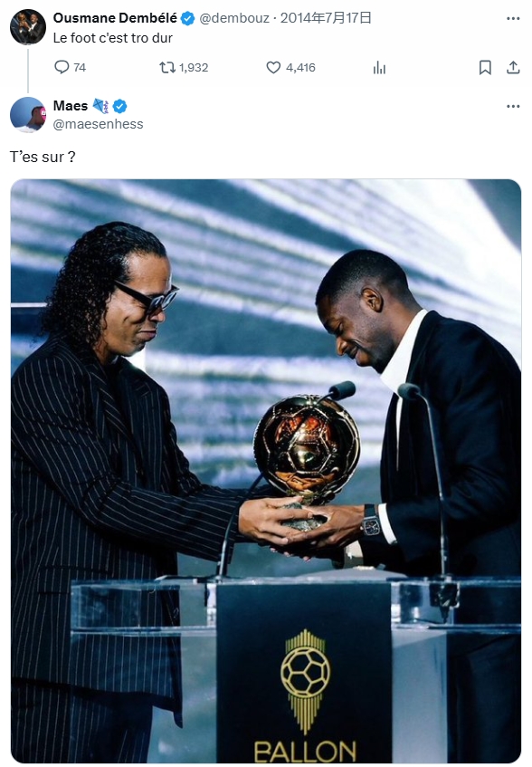Screen dimensions: 532x767
Task: Open the @dembouz handle link
Action: 234,18
